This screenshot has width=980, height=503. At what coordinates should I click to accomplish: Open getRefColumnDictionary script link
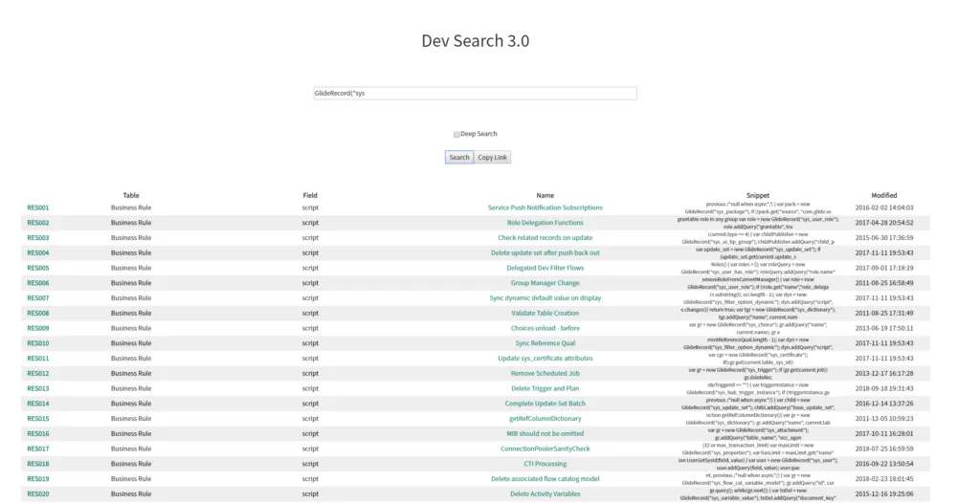[545, 419]
